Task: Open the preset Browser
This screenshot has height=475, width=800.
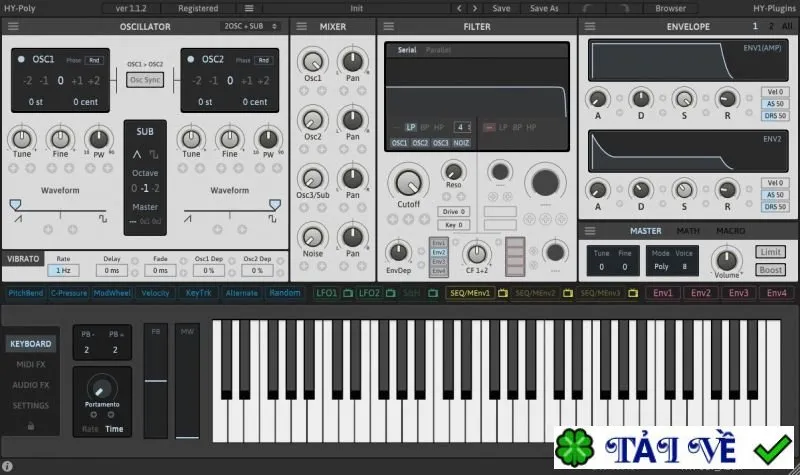Action: [670, 8]
